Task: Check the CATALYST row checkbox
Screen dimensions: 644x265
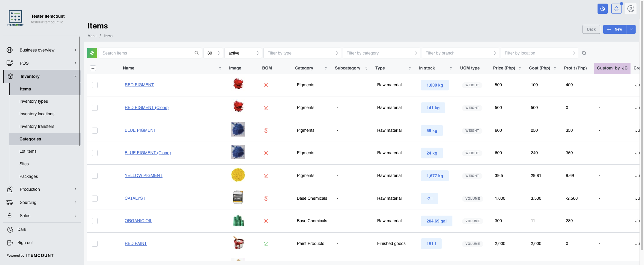Action: pyautogui.click(x=95, y=199)
